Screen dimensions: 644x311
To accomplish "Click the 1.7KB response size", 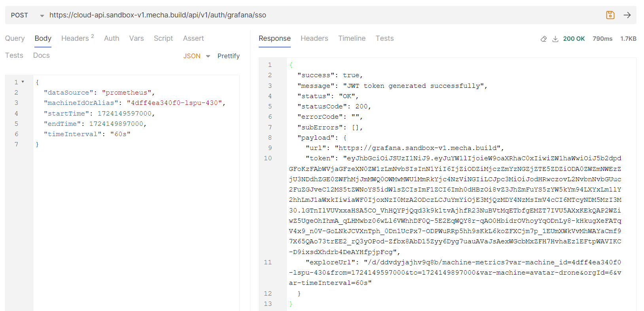I will coord(628,39).
